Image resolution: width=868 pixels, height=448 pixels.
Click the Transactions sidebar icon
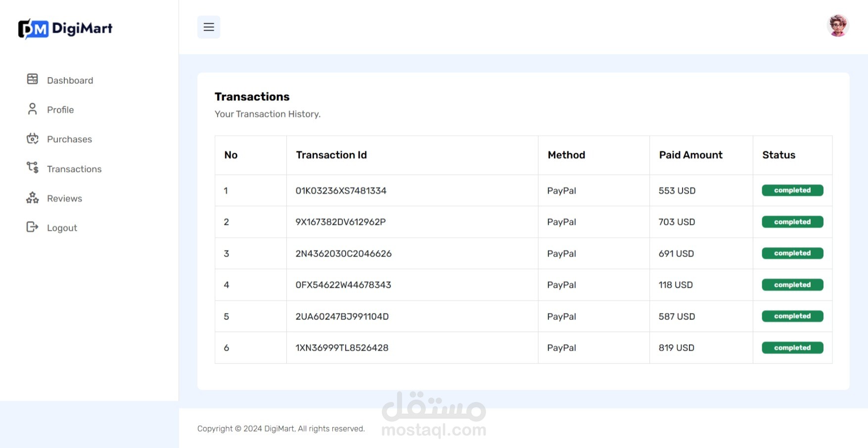33,168
